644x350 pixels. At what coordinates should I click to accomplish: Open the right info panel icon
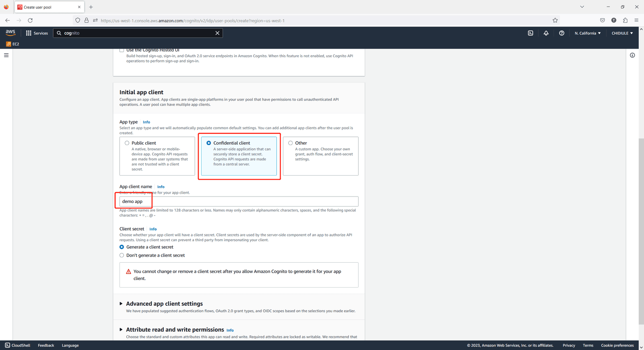point(632,55)
